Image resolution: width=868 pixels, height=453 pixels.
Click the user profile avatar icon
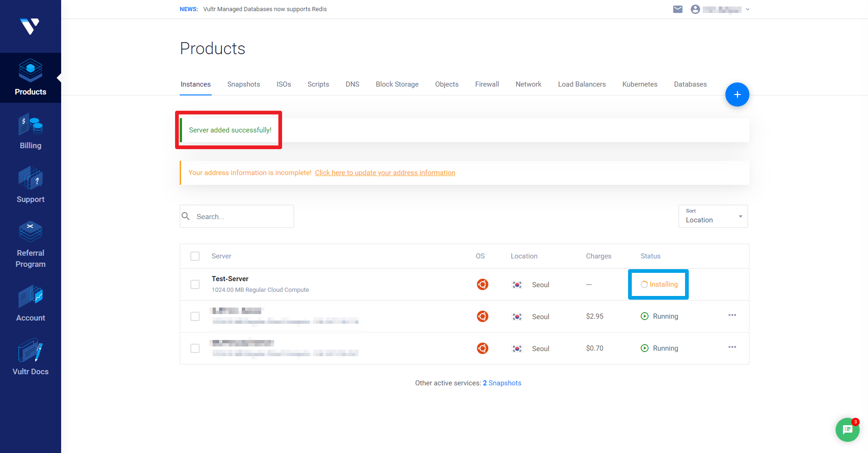[695, 9]
